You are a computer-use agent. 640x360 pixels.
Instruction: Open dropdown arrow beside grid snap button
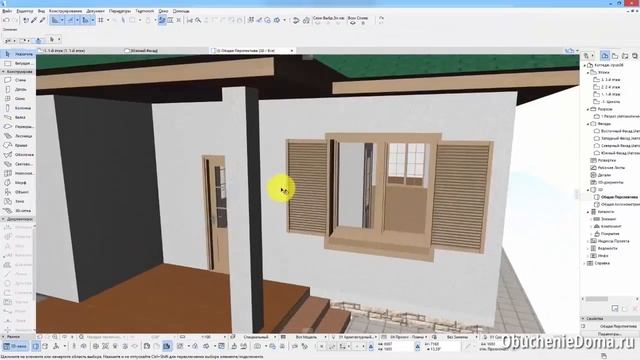pyautogui.click(x=108, y=20)
